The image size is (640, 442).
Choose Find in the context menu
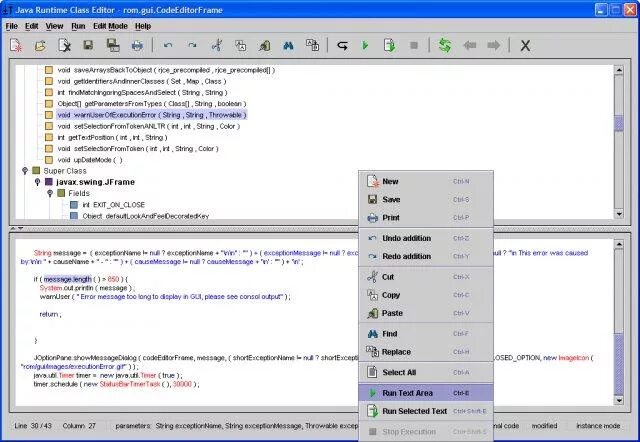[426, 333]
